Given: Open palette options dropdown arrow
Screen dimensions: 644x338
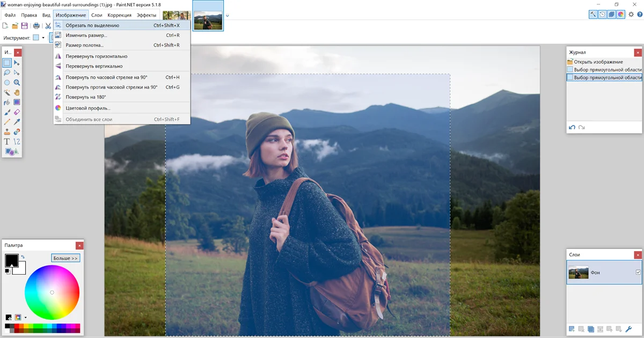Looking at the screenshot, I should tap(25, 318).
